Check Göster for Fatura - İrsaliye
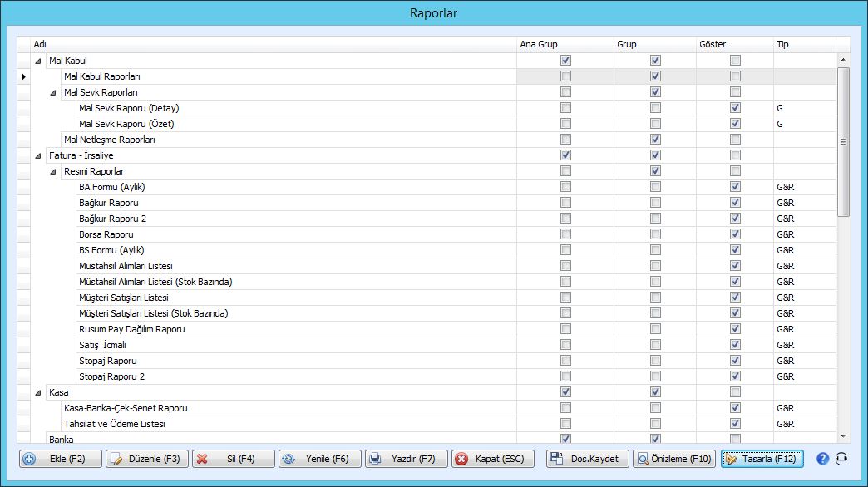This screenshot has width=868, height=487. coord(735,155)
